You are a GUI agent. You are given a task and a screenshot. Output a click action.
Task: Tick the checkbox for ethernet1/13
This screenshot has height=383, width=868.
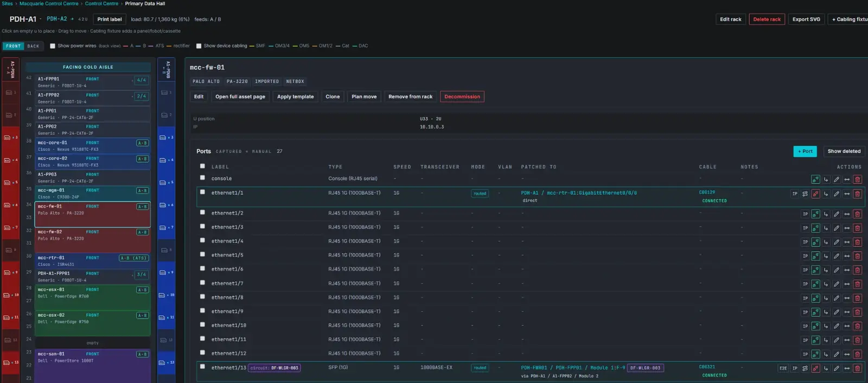click(202, 367)
